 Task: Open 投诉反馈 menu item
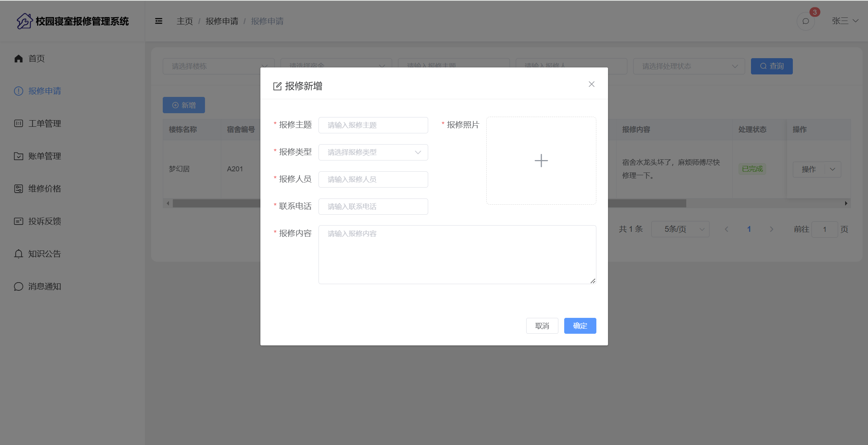pos(45,221)
